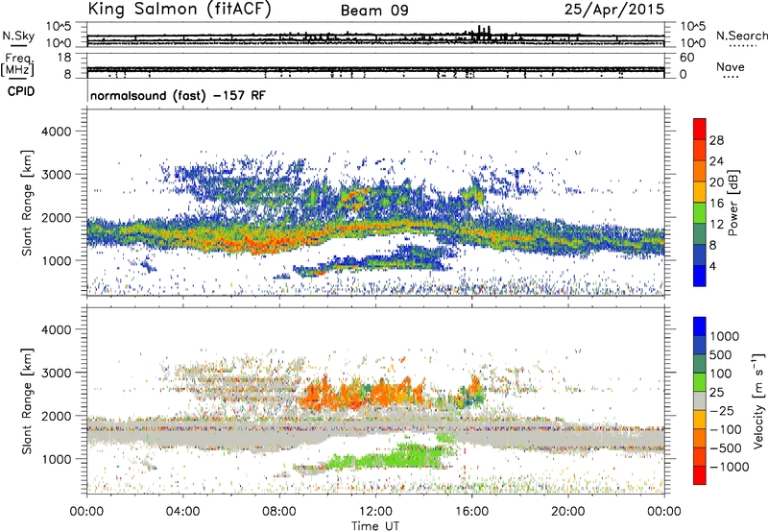Screen dimensions: 768x532
Task: Click the '20:00' time axis label
Action: pos(567,512)
